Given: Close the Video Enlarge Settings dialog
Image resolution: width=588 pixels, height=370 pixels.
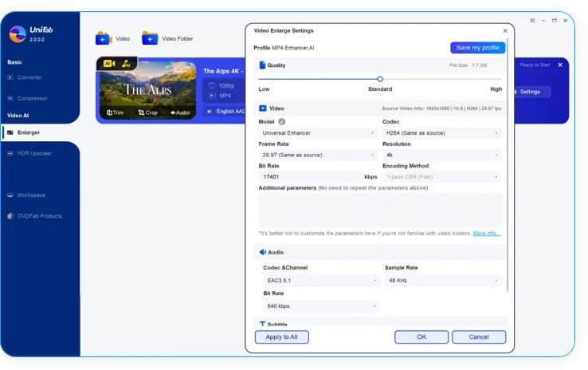Looking at the screenshot, I should [x=505, y=31].
